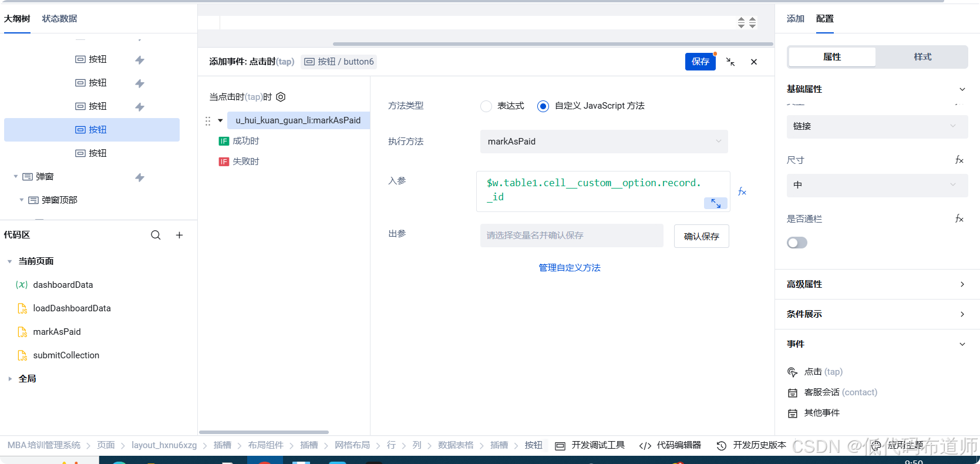Select 自定义 JavaScript 方法 radio
This screenshot has width=980, height=464.
pyautogui.click(x=543, y=106)
